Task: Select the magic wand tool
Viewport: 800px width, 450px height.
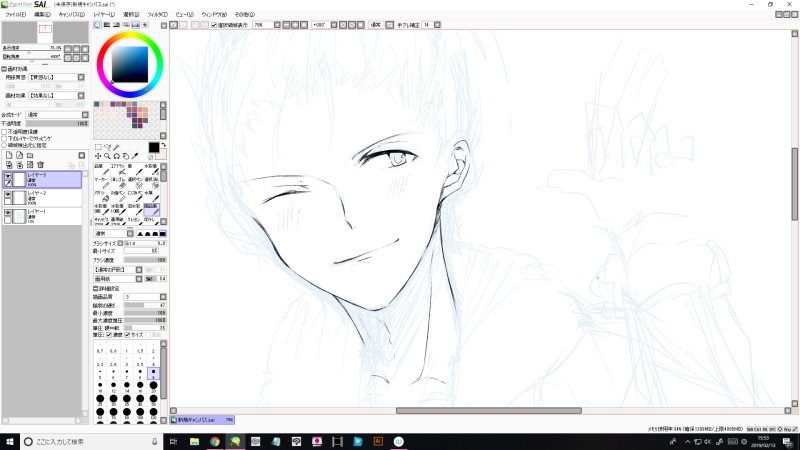Action: [117, 147]
